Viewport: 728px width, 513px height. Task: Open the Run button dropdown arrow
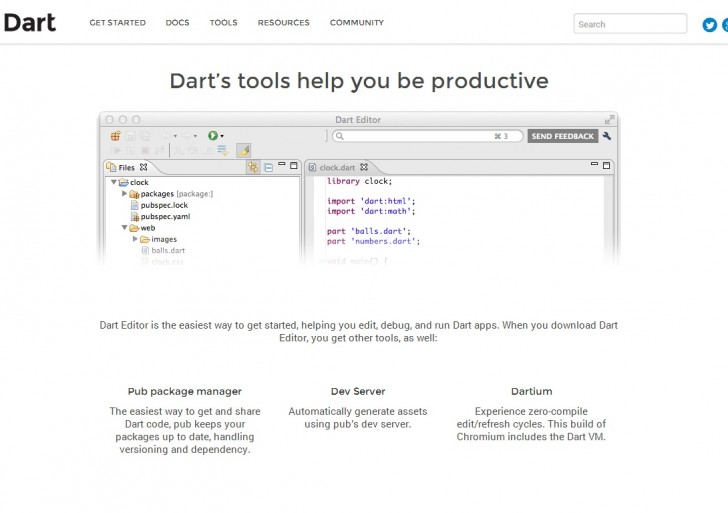click(x=222, y=136)
